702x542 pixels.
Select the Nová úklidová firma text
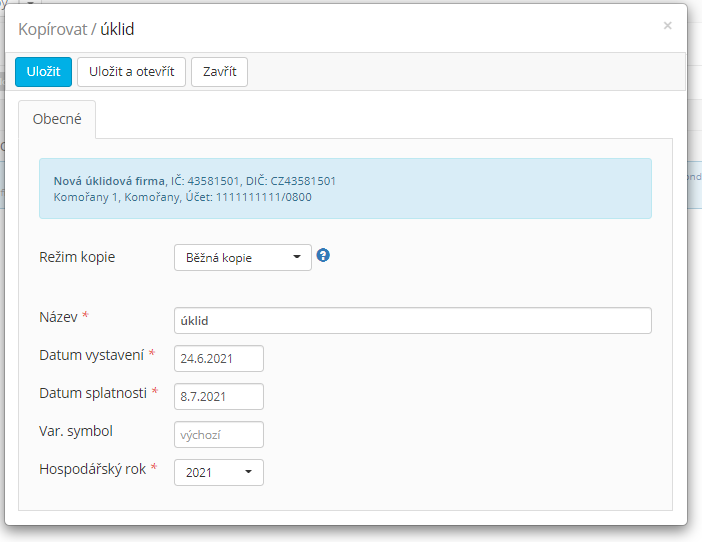(109, 181)
